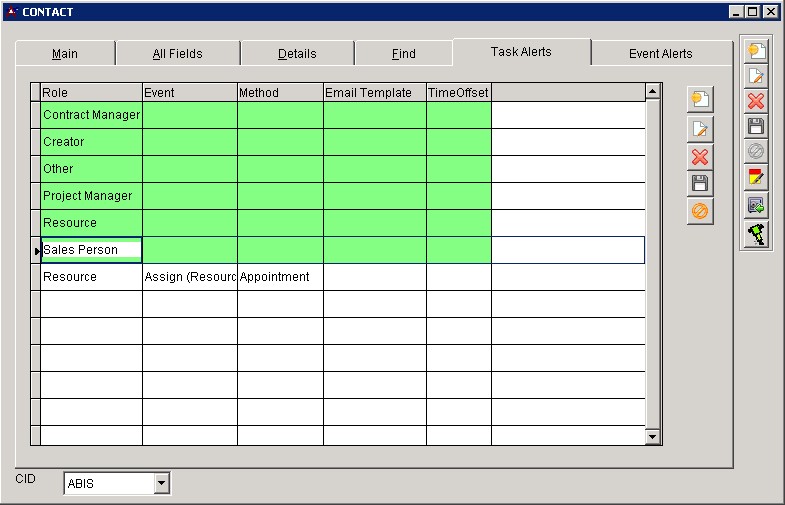Click the floppy disk save icon in the outer toolbar
785x505 pixels.
click(756, 126)
